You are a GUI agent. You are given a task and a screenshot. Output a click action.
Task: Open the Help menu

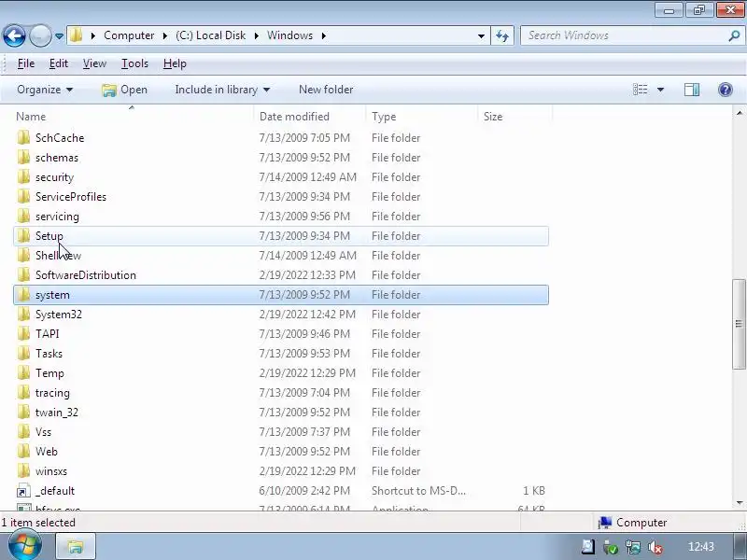coord(175,63)
